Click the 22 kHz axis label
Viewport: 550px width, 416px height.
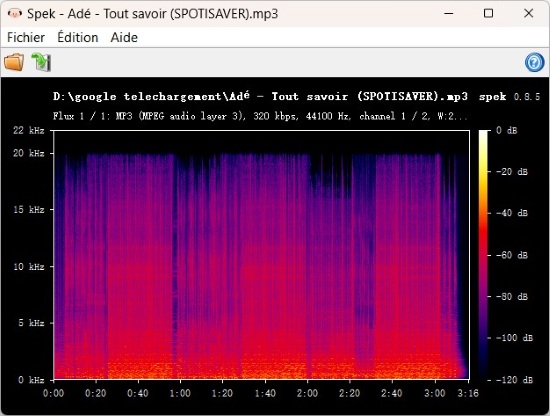[x=29, y=130]
